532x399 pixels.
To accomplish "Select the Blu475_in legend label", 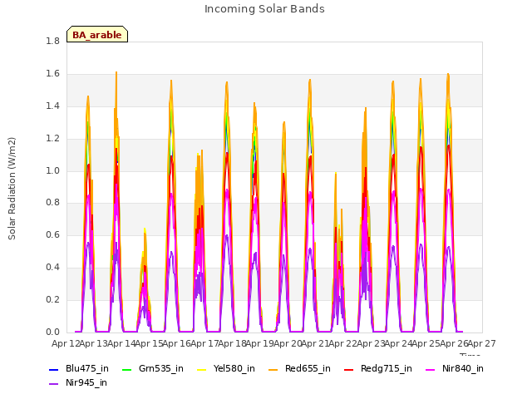I will [87, 368].
